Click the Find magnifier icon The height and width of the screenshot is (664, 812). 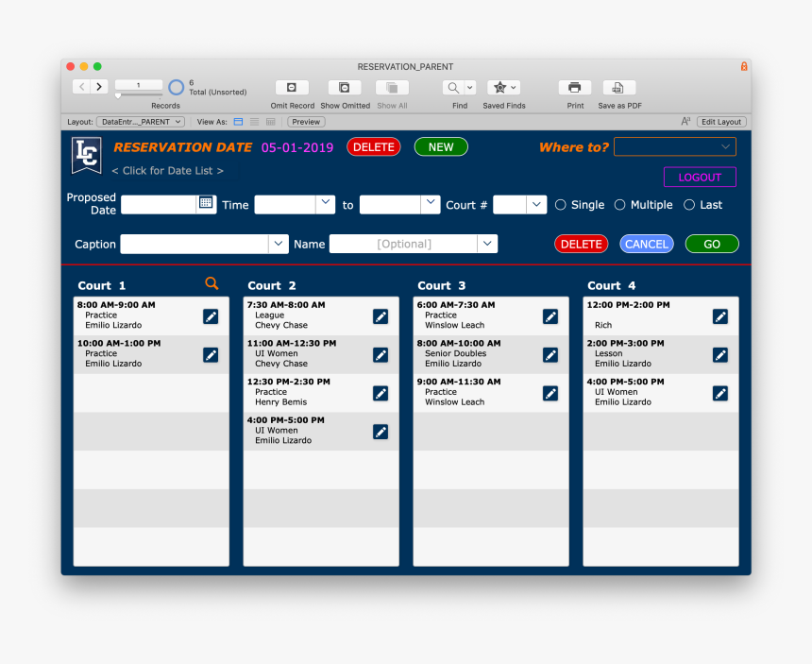(453, 88)
